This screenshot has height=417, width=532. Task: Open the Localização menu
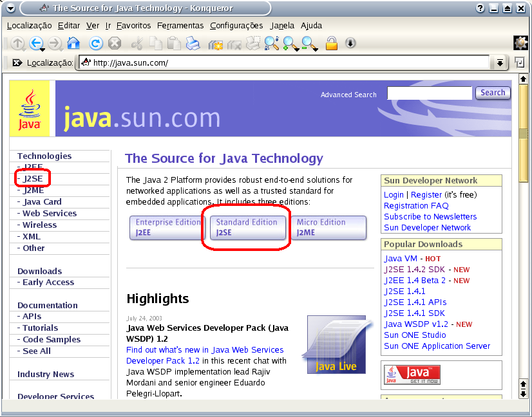click(x=29, y=26)
